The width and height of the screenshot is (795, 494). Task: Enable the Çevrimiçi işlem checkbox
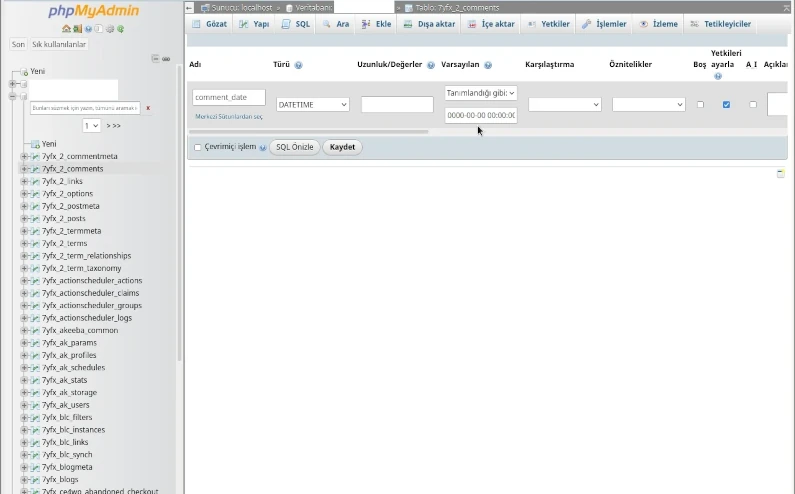pyautogui.click(x=198, y=147)
